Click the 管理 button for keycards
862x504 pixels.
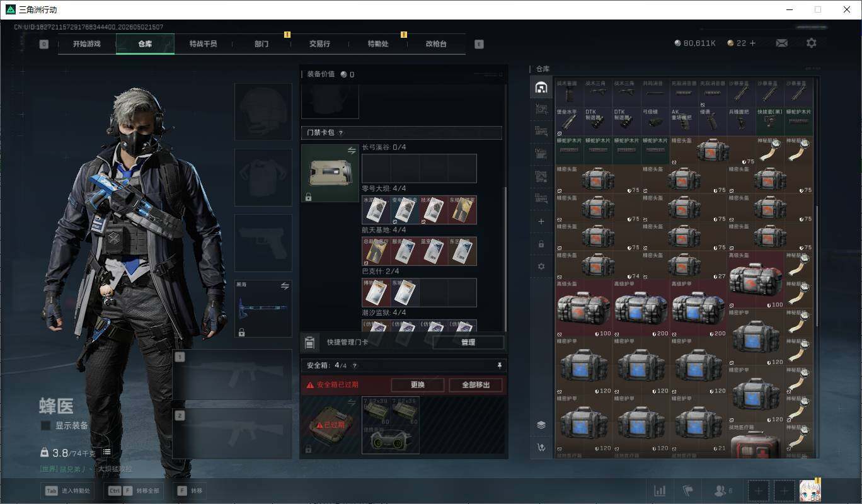(468, 343)
